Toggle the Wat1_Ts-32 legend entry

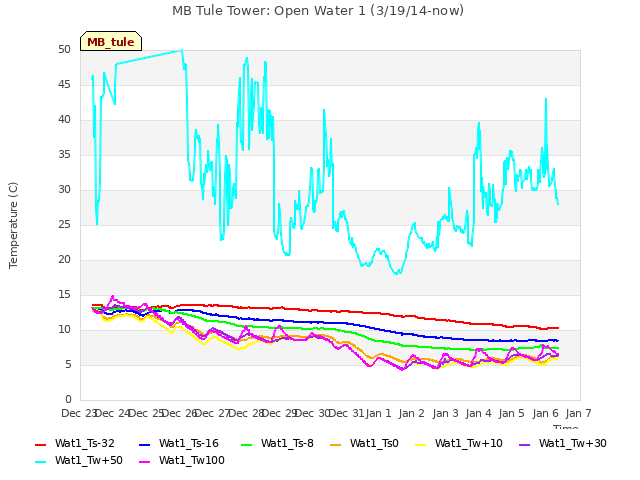pos(75,443)
